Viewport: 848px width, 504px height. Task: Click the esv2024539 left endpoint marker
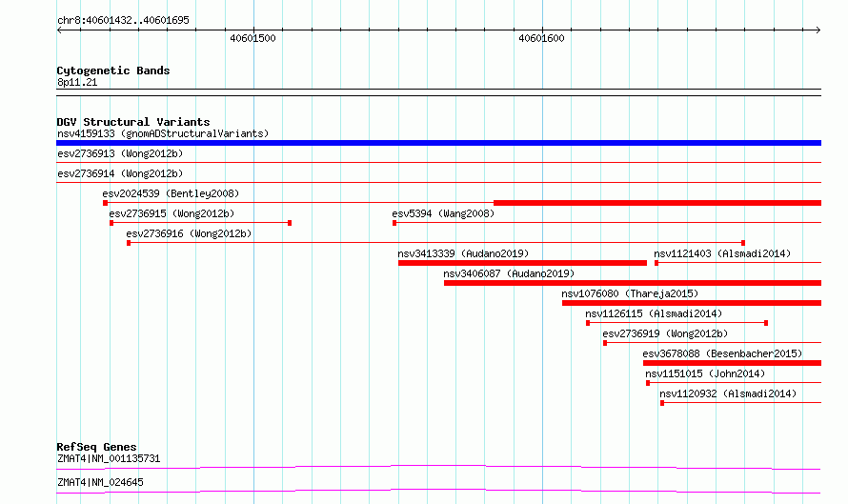(x=106, y=203)
